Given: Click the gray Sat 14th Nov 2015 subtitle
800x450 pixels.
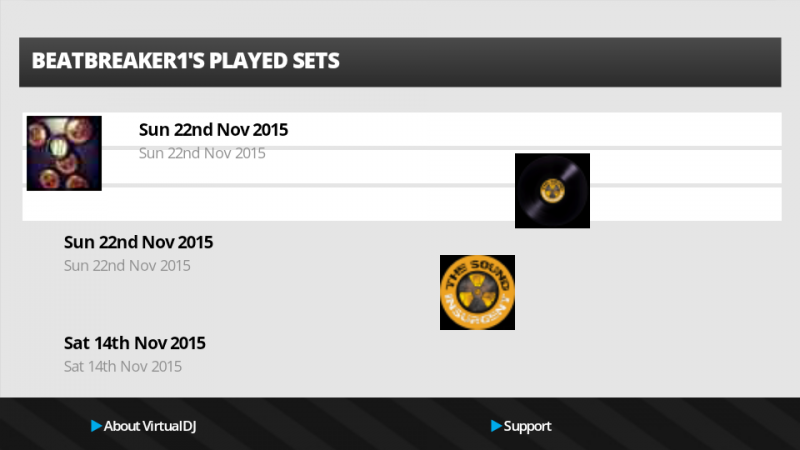Looking at the screenshot, I should point(123,366).
